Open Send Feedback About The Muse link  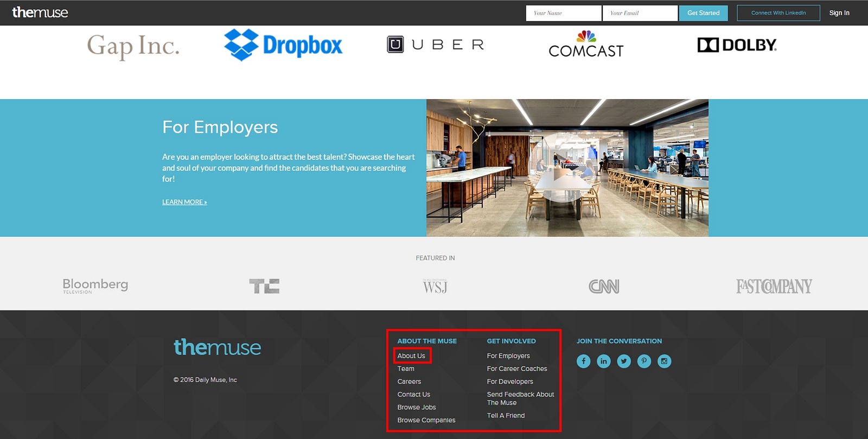coord(520,398)
